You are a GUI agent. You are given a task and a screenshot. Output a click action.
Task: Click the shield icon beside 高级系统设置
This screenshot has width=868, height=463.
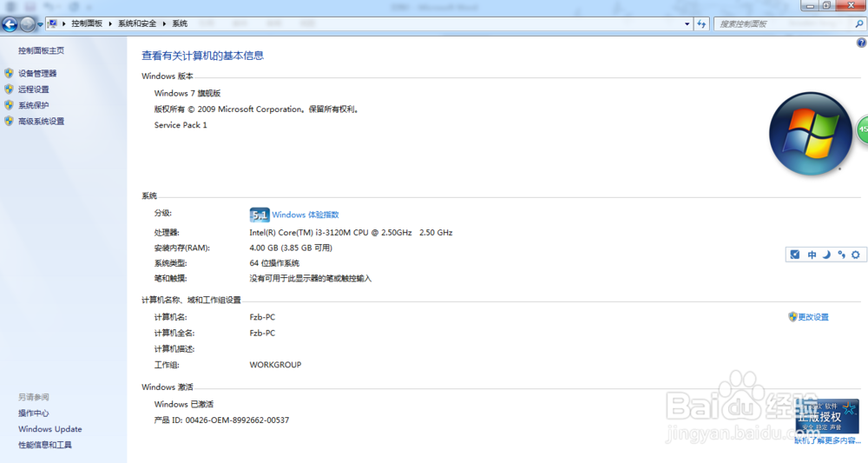9,122
